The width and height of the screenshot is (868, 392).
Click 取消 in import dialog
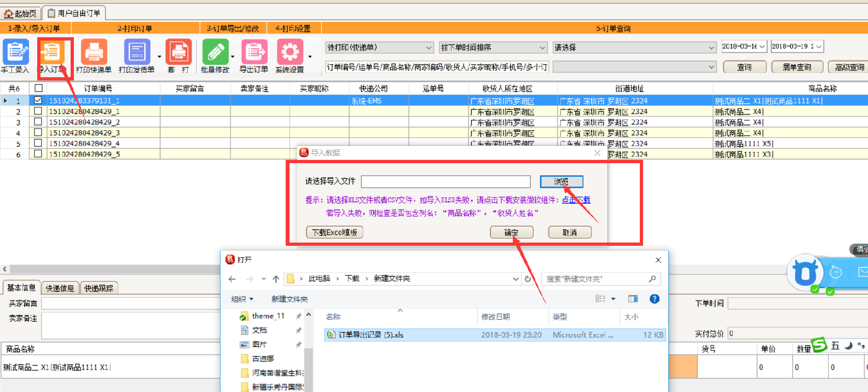click(570, 233)
